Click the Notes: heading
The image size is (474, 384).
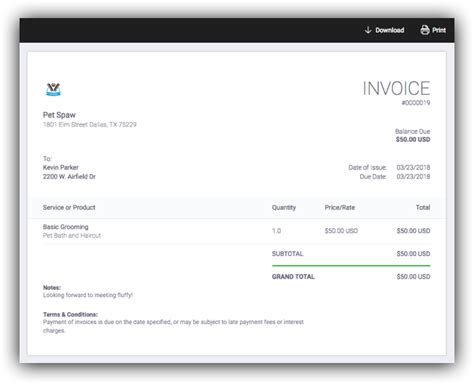click(52, 287)
